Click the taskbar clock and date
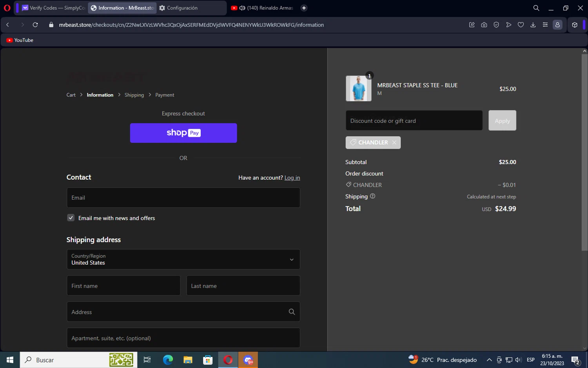Image resolution: width=588 pixels, height=368 pixels. [552, 360]
